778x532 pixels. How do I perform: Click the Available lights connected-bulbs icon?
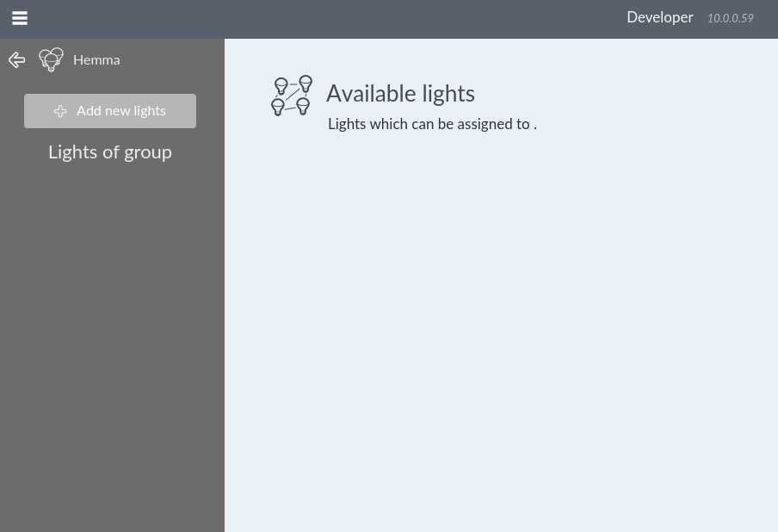[x=292, y=96]
